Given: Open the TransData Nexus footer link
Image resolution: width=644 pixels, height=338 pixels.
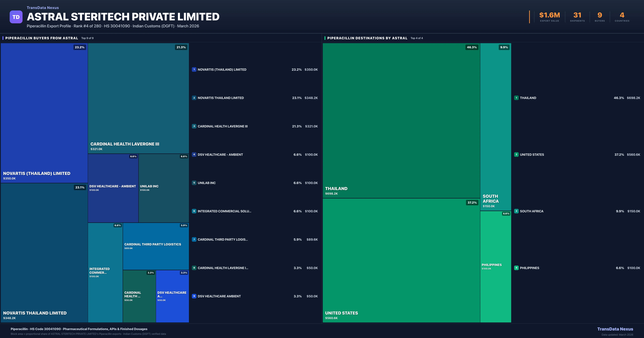Looking at the screenshot, I should click(615, 329).
